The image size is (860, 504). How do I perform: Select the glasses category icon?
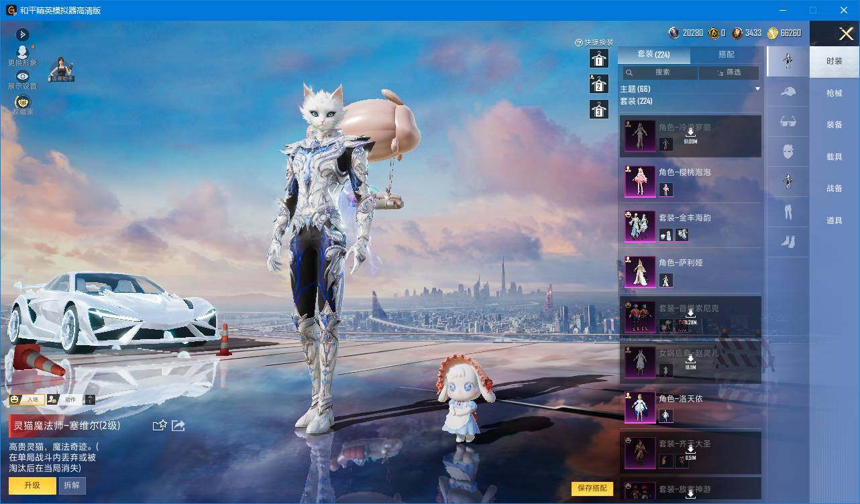coord(788,122)
